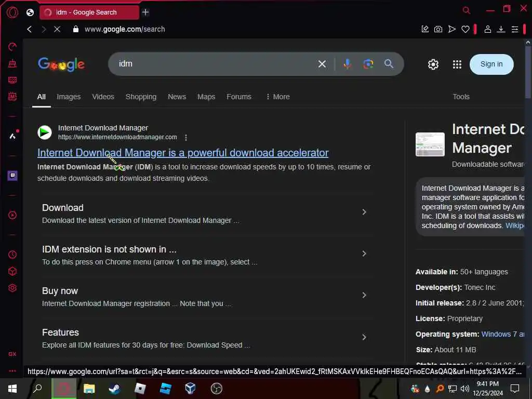Click the Google search magnifier button
The image size is (532, 399).
click(x=389, y=64)
